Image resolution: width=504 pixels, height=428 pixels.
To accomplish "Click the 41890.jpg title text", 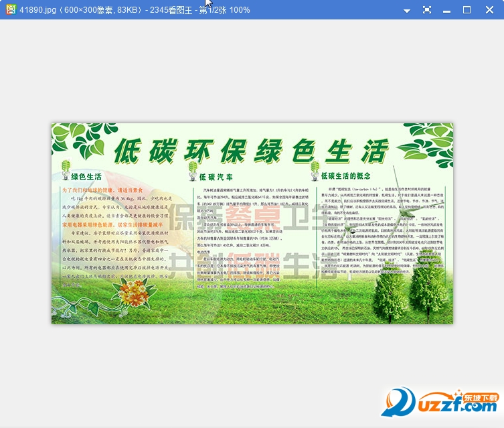I will [37, 10].
